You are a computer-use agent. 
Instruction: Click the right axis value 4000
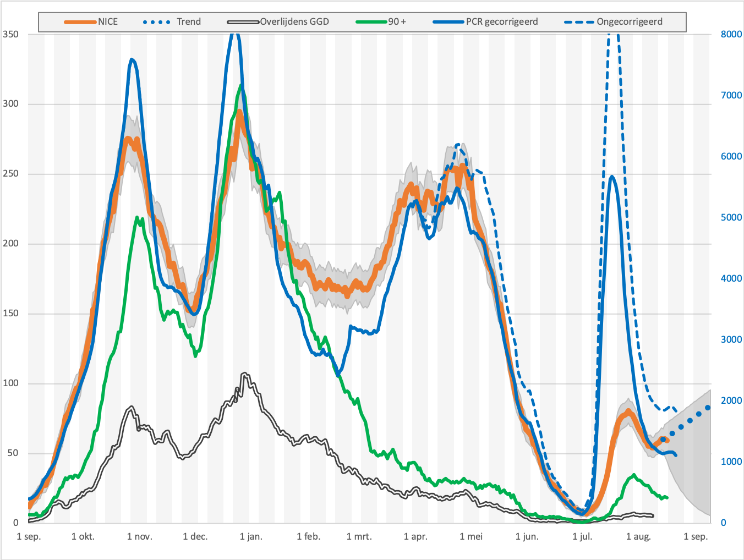[731, 278]
